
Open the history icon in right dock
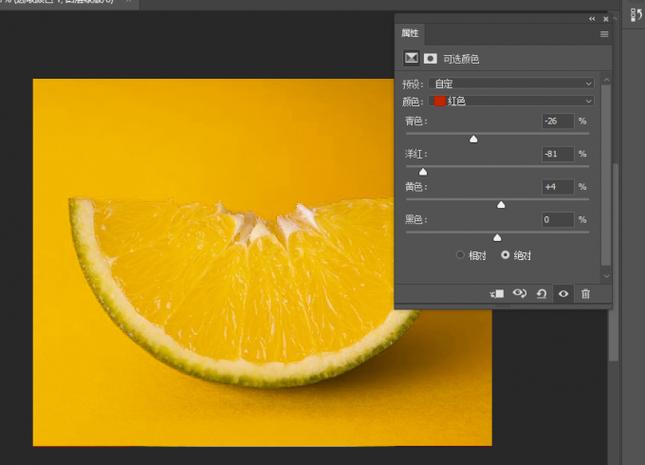tap(634, 14)
